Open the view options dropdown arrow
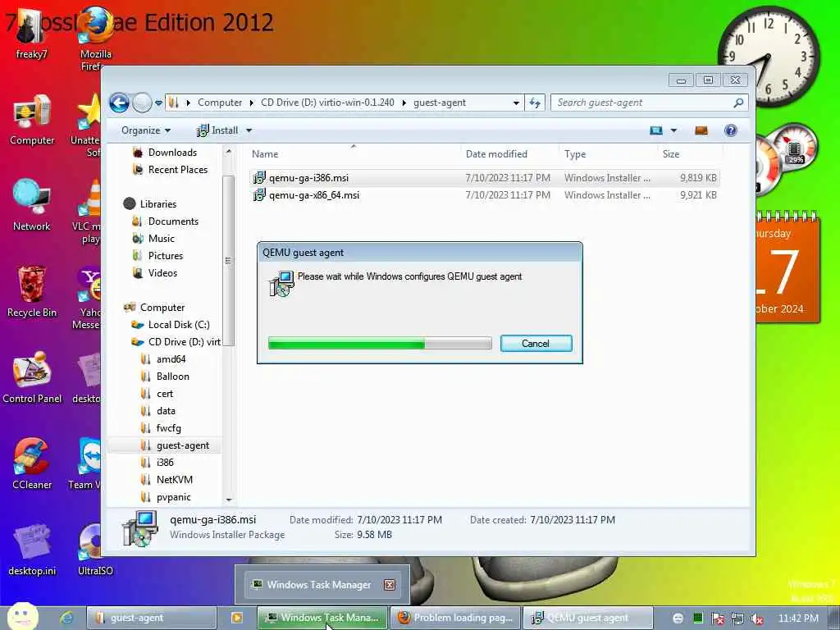The height and width of the screenshot is (630, 840). point(674,130)
